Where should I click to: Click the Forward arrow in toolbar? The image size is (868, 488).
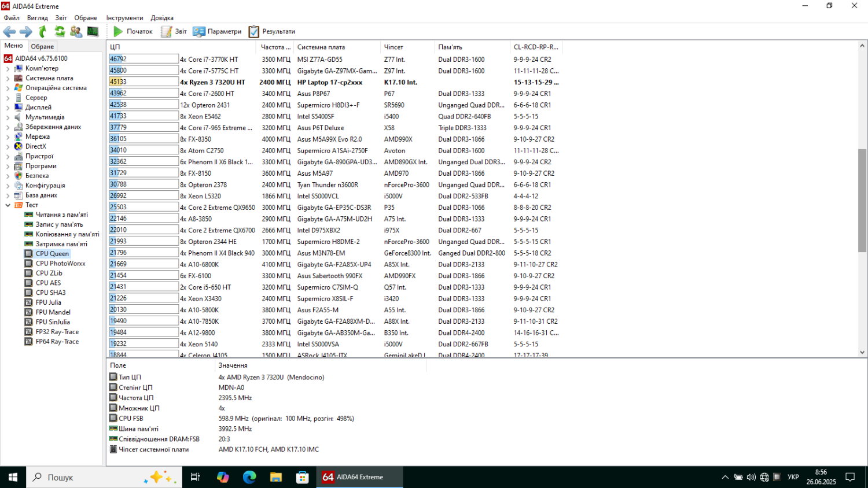point(26,32)
